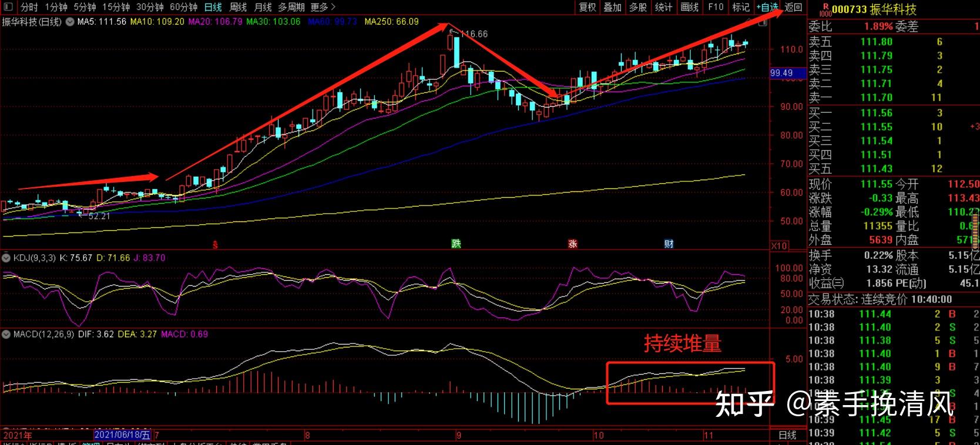This screenshot has height=445, width=980.
Task: Click the 涨幅 -0.29% value
Action: click(x=877, y=212)
